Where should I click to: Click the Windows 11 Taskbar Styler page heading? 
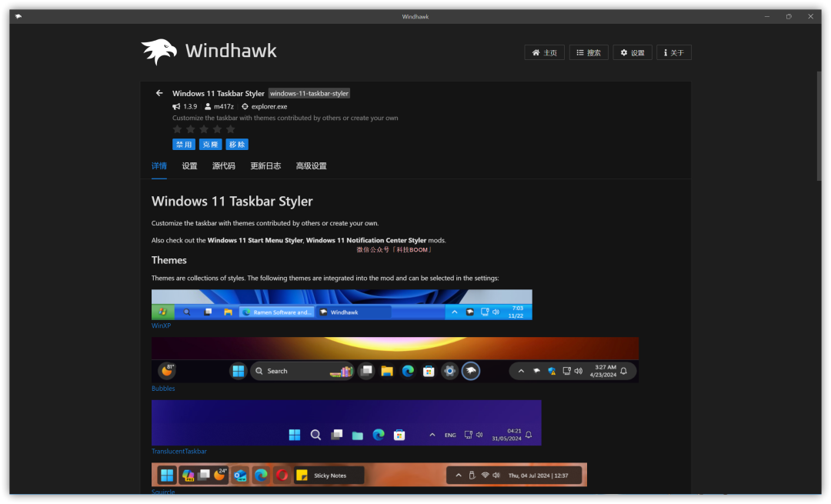click(x=232, y=202)
